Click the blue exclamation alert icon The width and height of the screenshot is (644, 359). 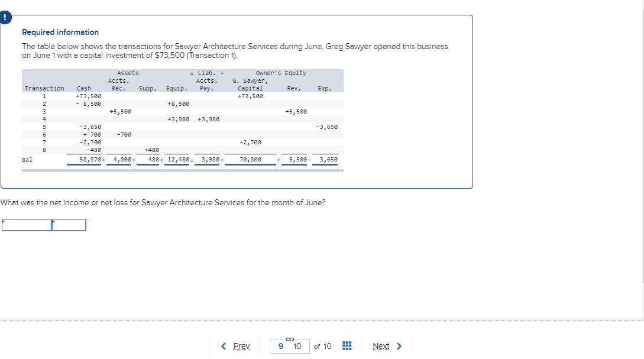5,18
